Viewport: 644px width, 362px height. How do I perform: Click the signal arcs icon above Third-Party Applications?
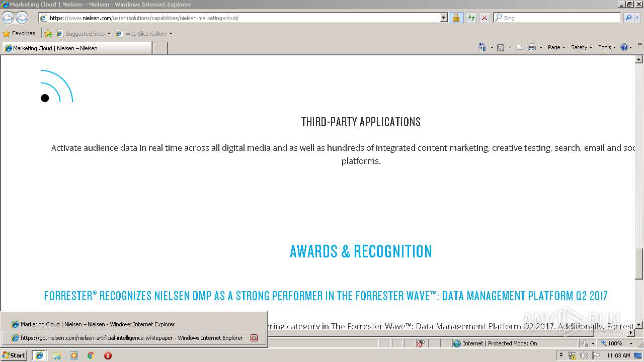[57, 86]
